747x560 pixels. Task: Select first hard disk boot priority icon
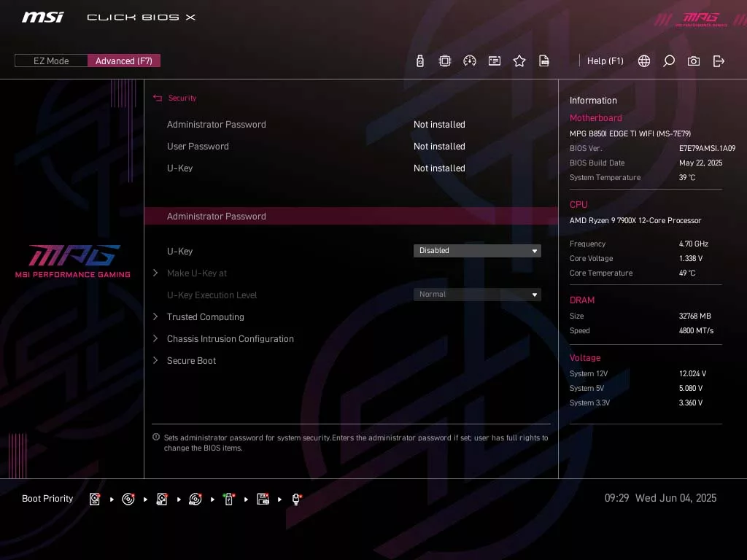coord(95,499)
